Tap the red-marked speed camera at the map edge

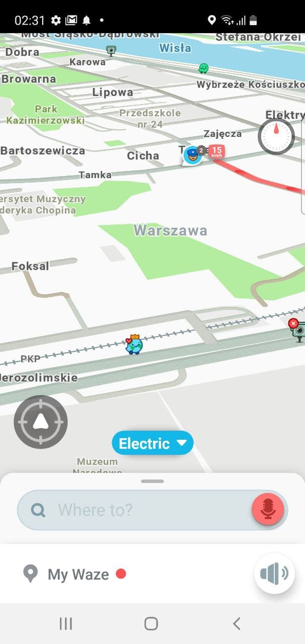point(297,330)
